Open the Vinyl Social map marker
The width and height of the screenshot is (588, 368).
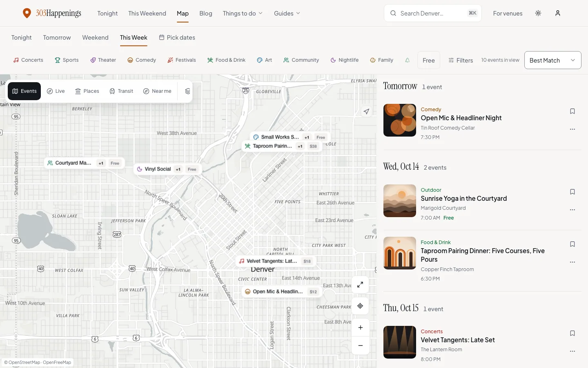[x=167, y=169]
